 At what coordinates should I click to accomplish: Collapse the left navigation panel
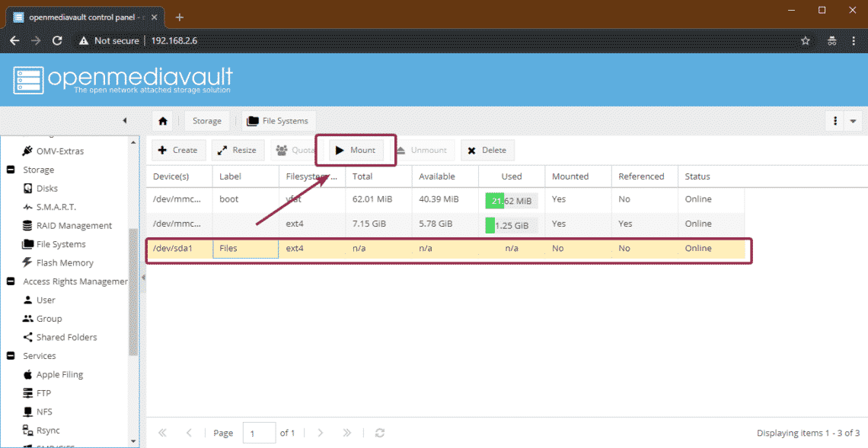click(125, 121)
